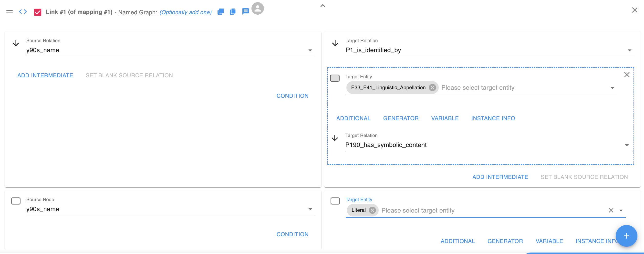Collapse link panel with the up chevron
This screenshot has width=644, height=254.
[x=323, y=6]
